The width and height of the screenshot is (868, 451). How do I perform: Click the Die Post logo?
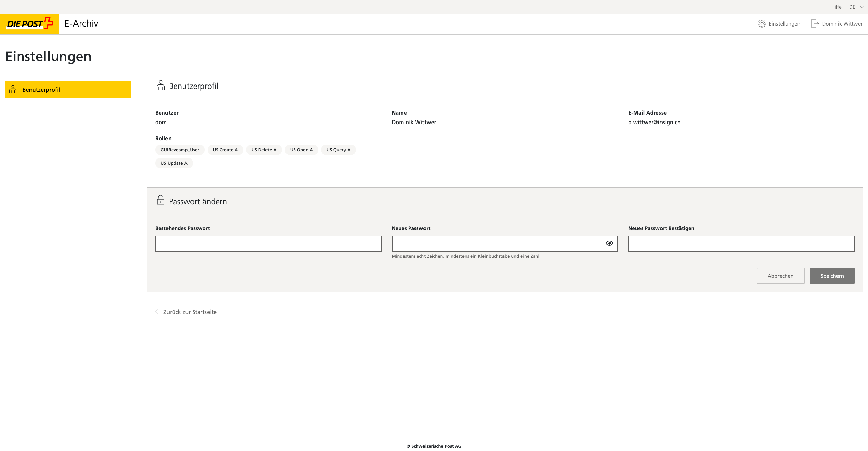[x=30, y=24]
